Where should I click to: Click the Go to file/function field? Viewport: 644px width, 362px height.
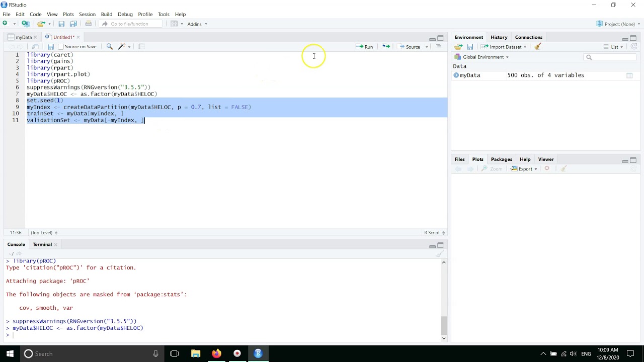click(132, 24)
